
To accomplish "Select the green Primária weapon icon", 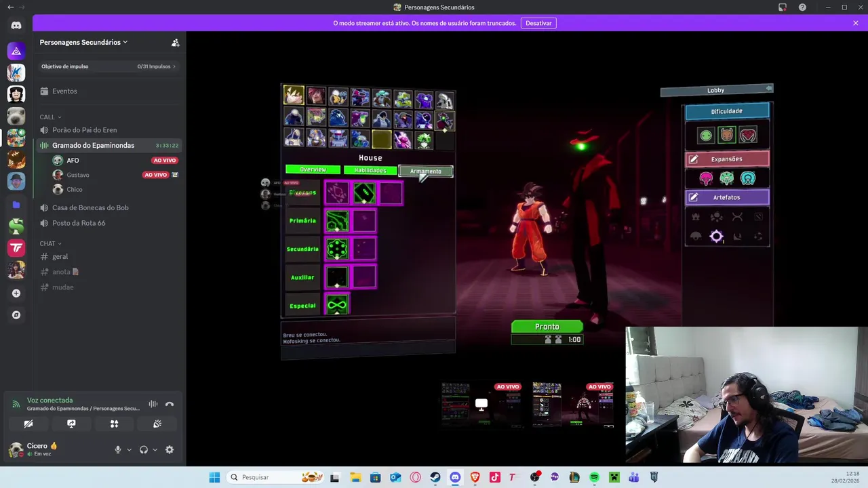I will (337, 221).
